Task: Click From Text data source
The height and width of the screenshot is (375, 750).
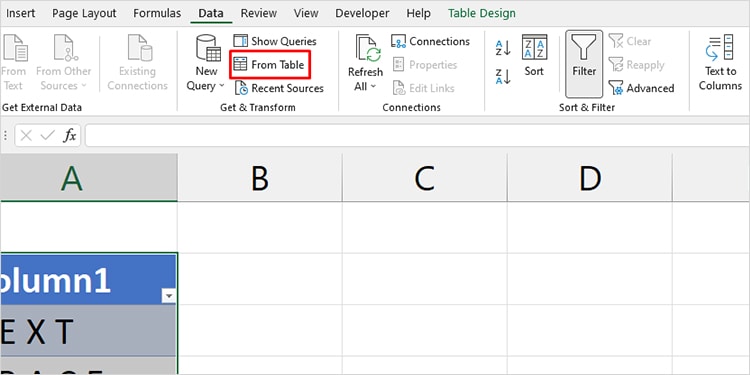Action: pyautogui.click(x=13, y=62)
